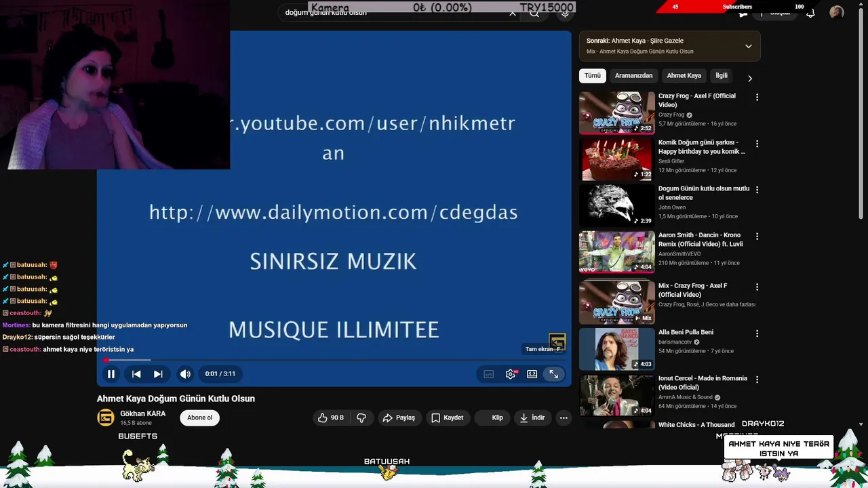Open the Gökhan KARA channel name link
This screenshot has height=488, width=868.
tap(143, 413)
